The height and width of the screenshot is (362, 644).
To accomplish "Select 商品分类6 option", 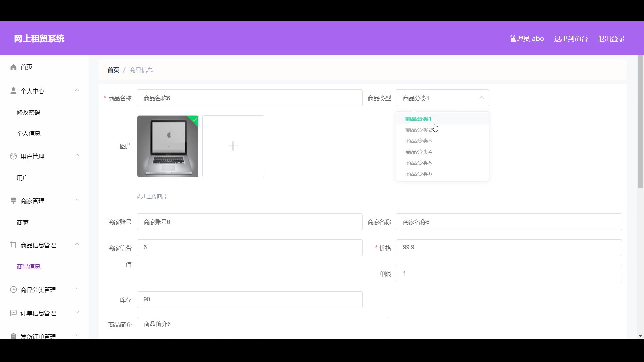I will 442,174.
